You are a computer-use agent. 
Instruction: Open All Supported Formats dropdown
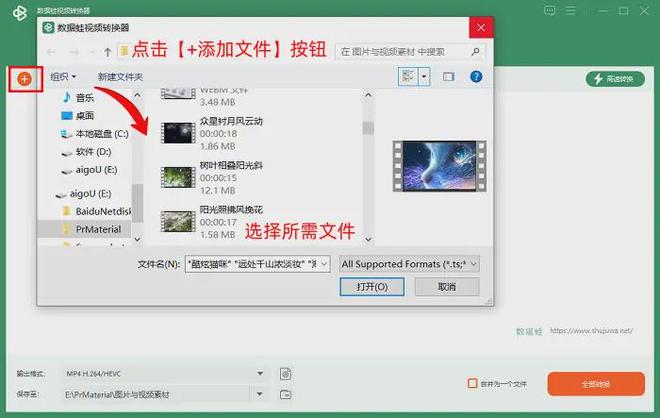pos(409,264)
